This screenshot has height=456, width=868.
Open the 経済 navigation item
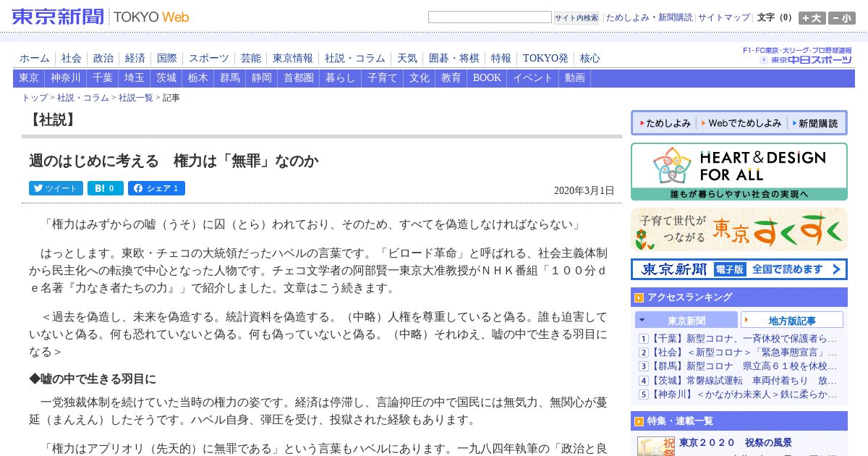pos(135,58)
